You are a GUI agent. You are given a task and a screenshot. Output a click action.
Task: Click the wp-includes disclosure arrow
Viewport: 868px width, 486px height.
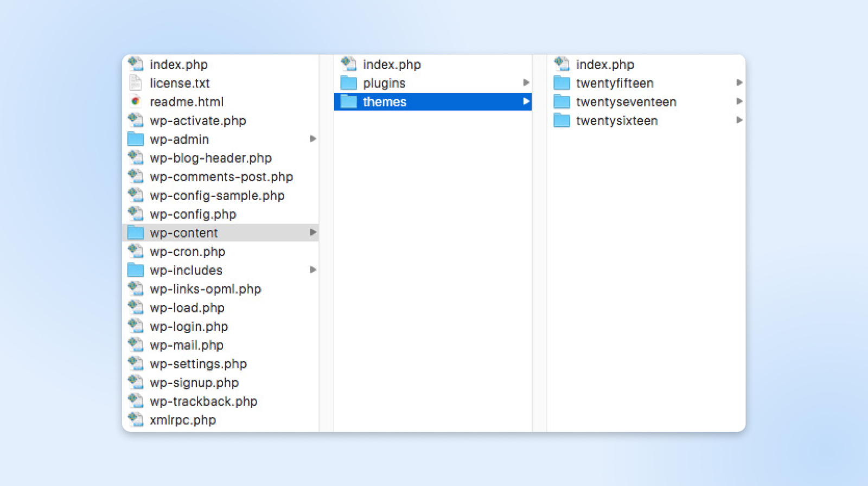(313, 270)
